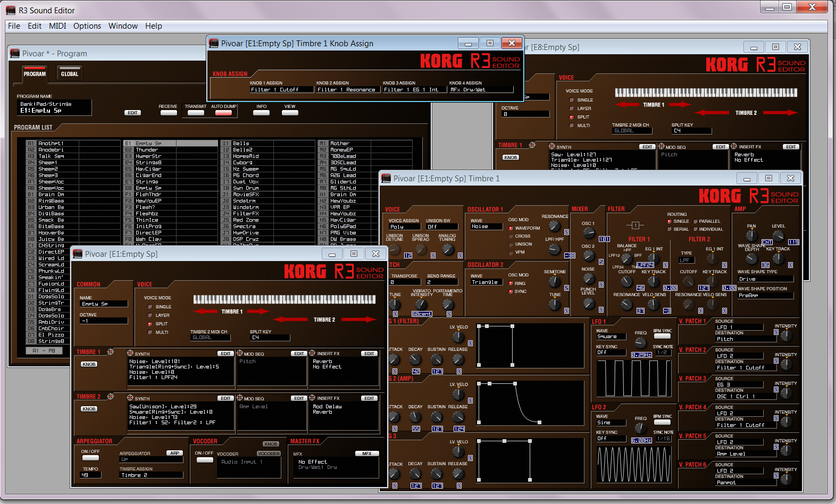Screen dimensions: 836x504
Task: Select PARALLEL filter routing
Action: (x=695, y=221)
